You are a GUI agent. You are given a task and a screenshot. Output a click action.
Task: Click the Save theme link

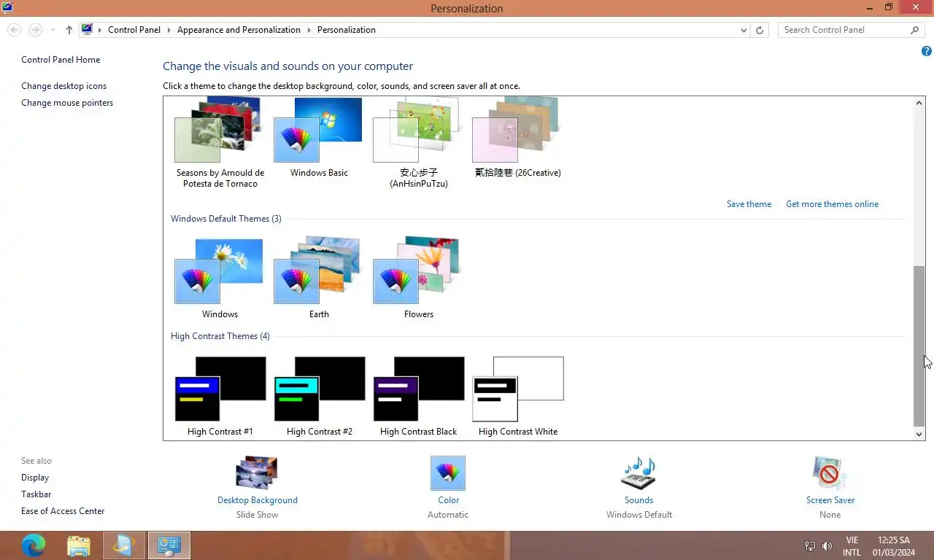pyautogui.click(x=749, y=204)
